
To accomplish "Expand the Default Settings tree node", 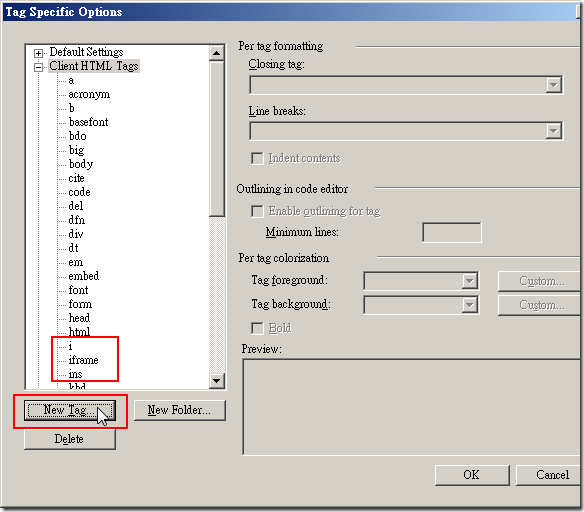I will pyautogui.click(x=38, y=53).
